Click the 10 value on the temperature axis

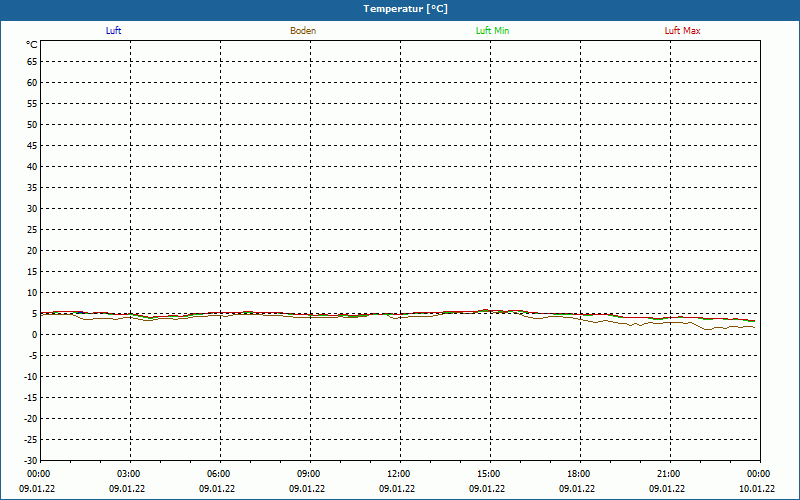point(32,292)
